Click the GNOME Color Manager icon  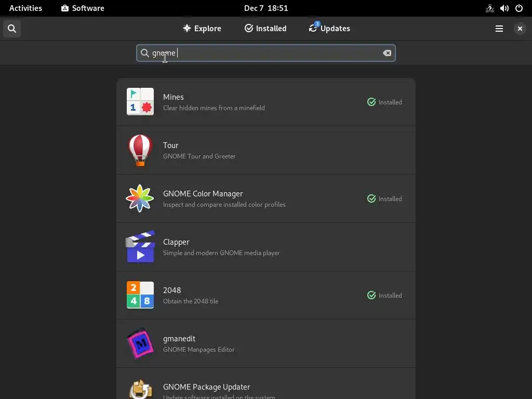[140, 198]
